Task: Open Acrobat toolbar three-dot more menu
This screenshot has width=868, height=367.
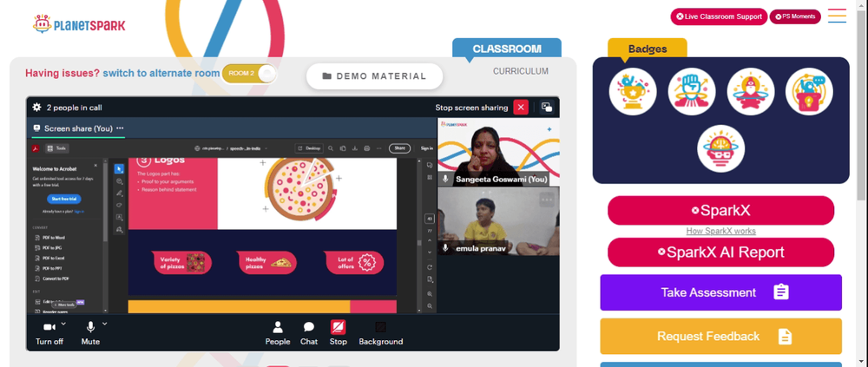Action: (x=379, y=148)
